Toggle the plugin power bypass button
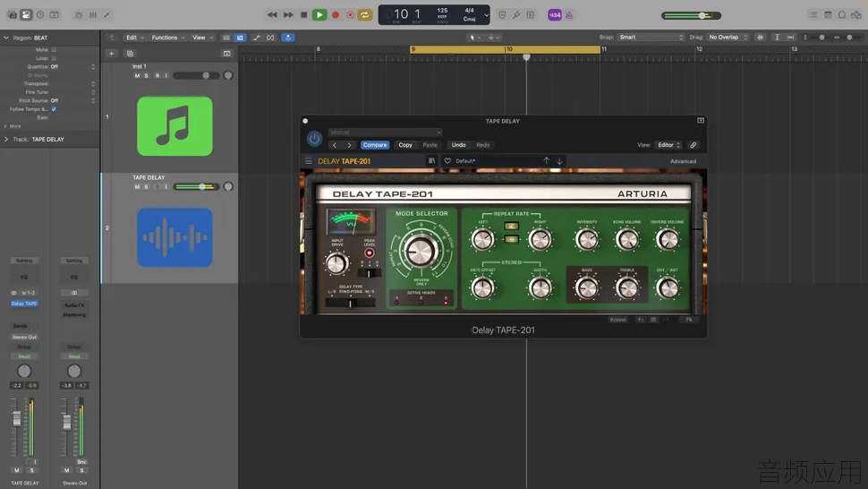 (x=314, y=139)
